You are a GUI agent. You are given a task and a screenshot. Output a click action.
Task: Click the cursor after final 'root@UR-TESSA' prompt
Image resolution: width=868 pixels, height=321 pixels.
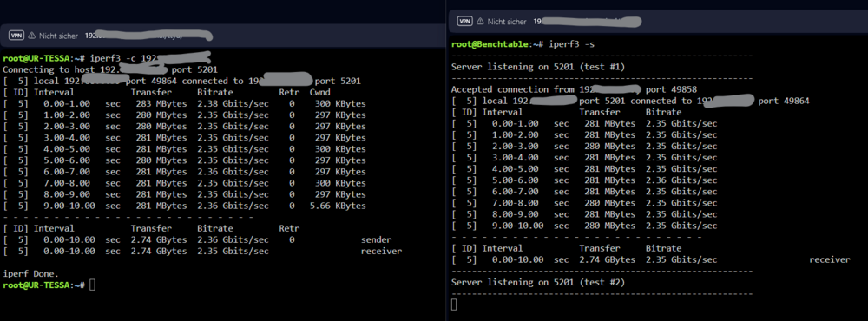[92, 285]
